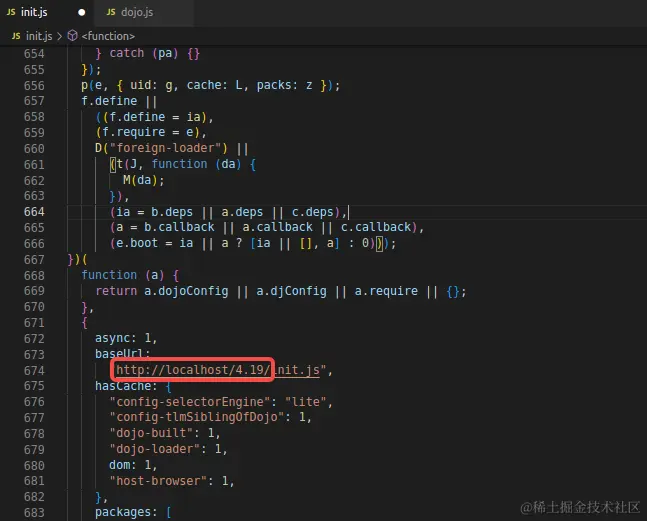Viewport: 647px width, 521px height.
Task: Click the dom key on line 680
Action: click(x=120, y=465)
